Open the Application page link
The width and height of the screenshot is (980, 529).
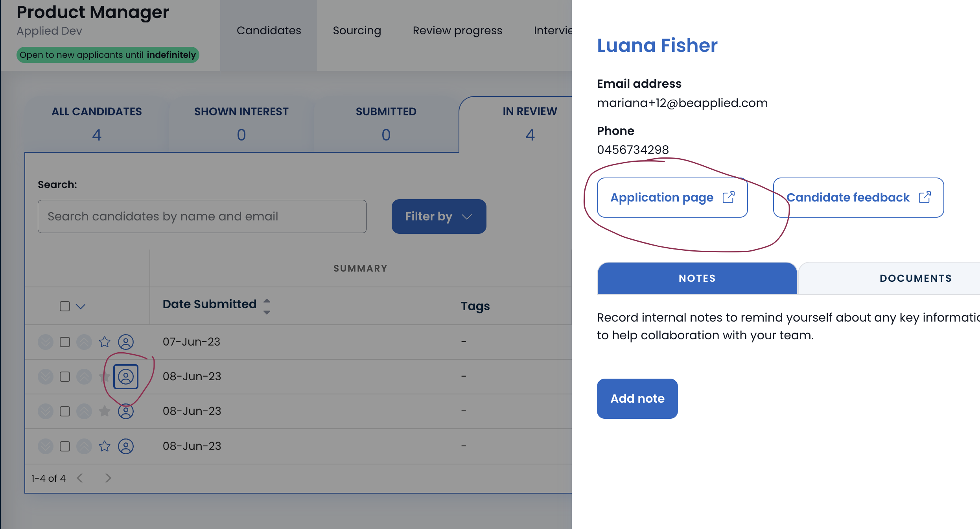coord(672,198)
